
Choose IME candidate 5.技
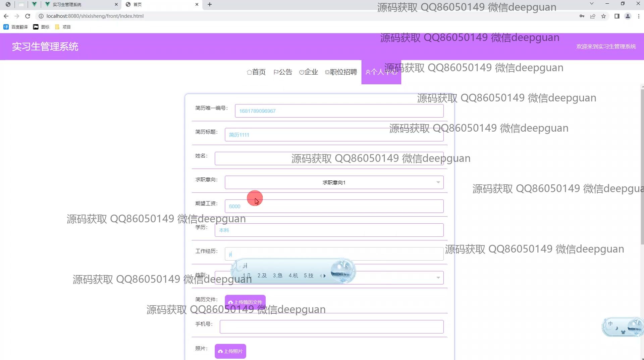(309, 276)
